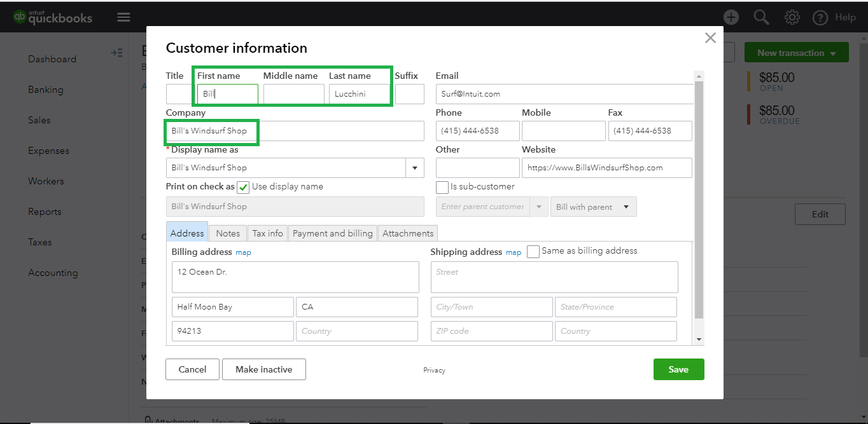Screen dimensions: 868x424
Task: Click the Title input field
Action: pos(179,94)
